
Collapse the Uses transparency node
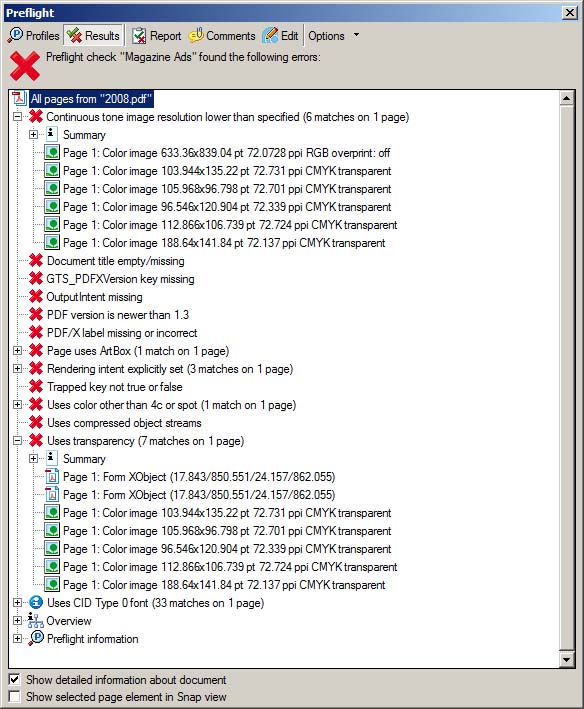(x=17, y=441)
